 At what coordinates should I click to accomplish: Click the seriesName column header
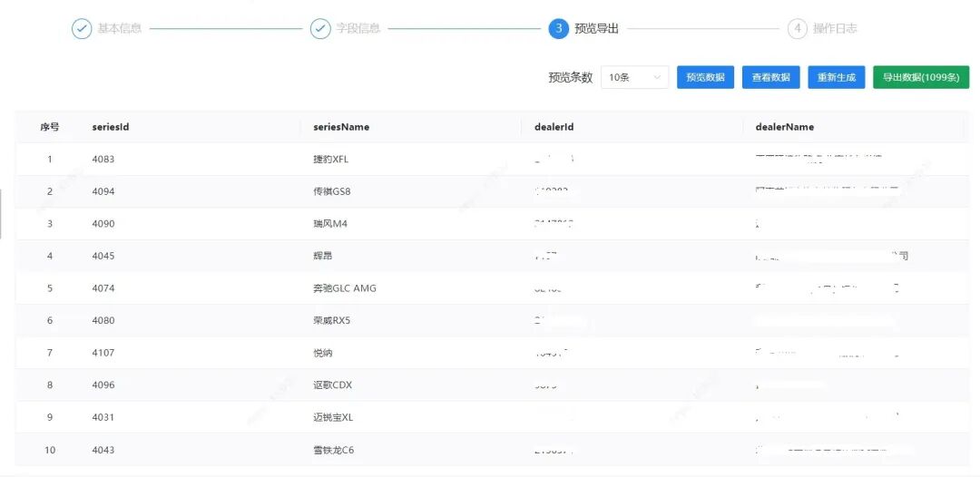pos(342,127)
